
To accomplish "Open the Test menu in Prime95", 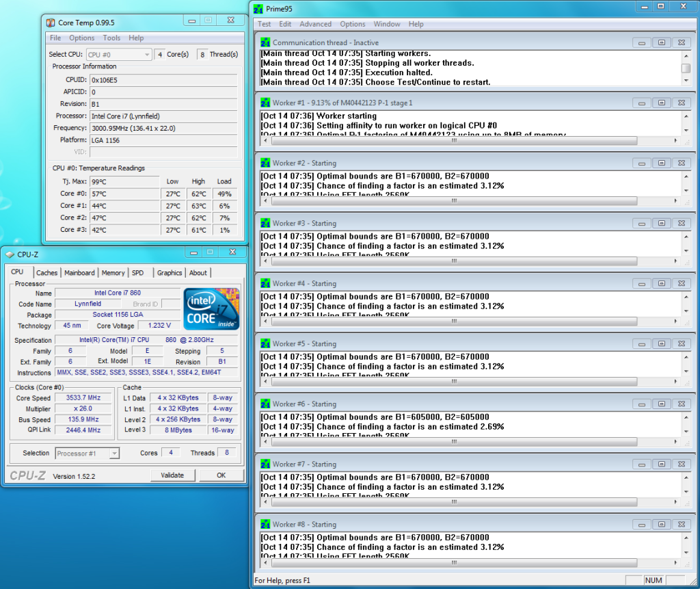I will point(264,24).
